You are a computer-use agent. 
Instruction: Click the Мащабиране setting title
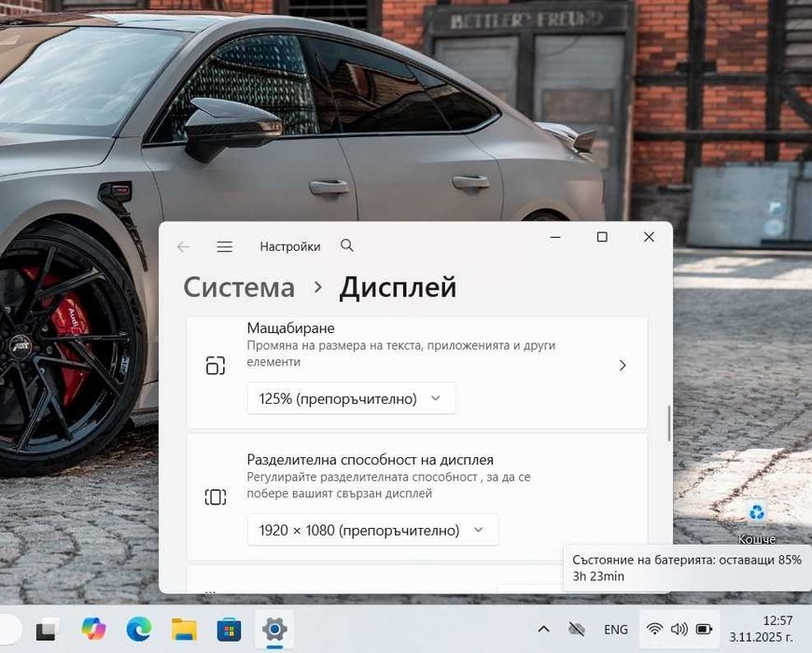pyautogui.click(x=290, y=328)
